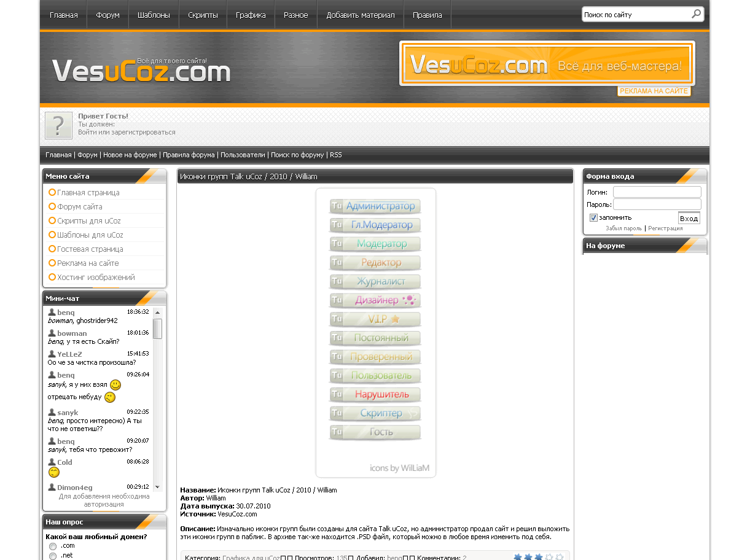Click the Журналист group icon
The height and width of the screenshot is (560, 750).
click(x=375, y=282)
